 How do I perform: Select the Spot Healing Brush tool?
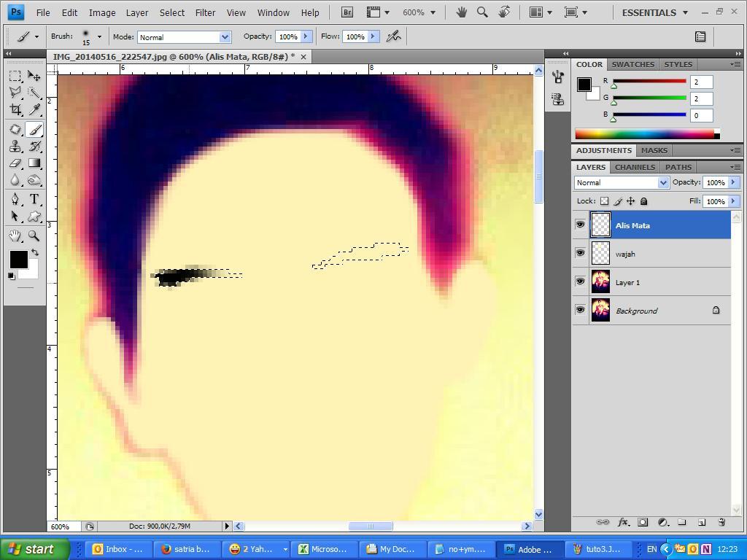[15, 130]
